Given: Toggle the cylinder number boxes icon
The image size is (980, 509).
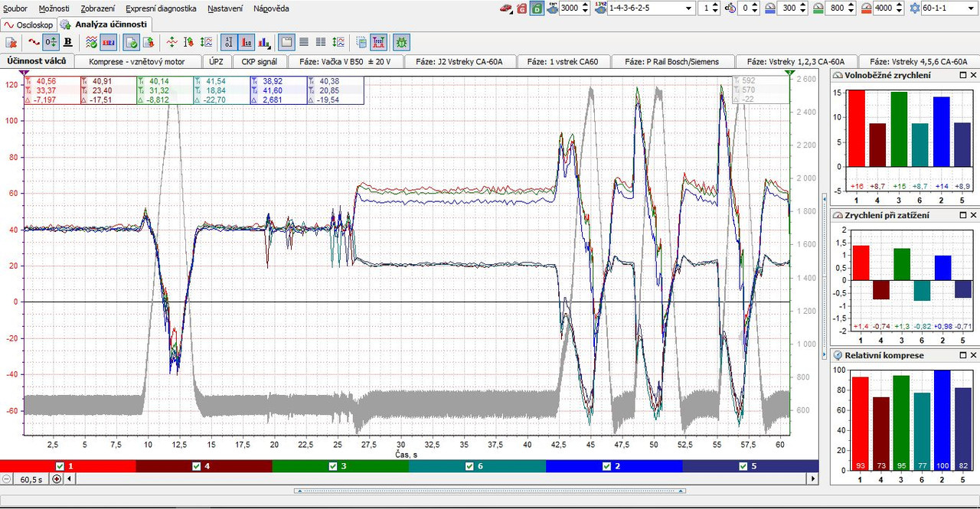Looking at the screenshot, I should click(109, 42).
